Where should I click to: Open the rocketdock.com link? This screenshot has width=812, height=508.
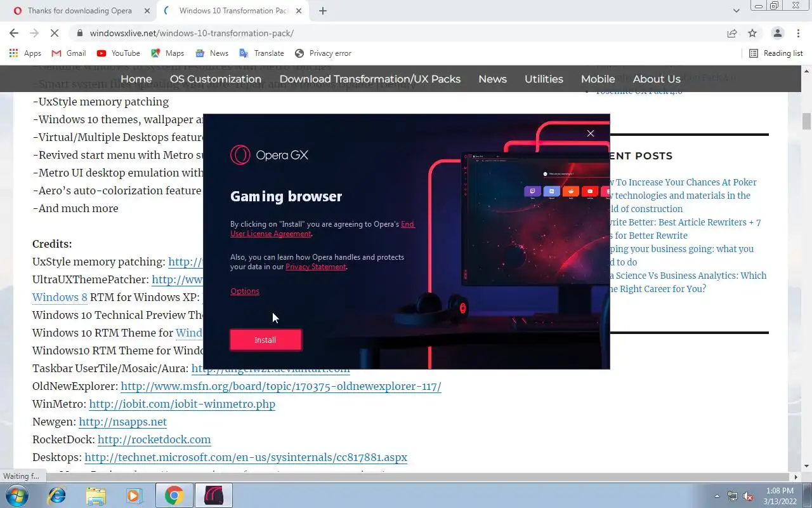[154, 439]
